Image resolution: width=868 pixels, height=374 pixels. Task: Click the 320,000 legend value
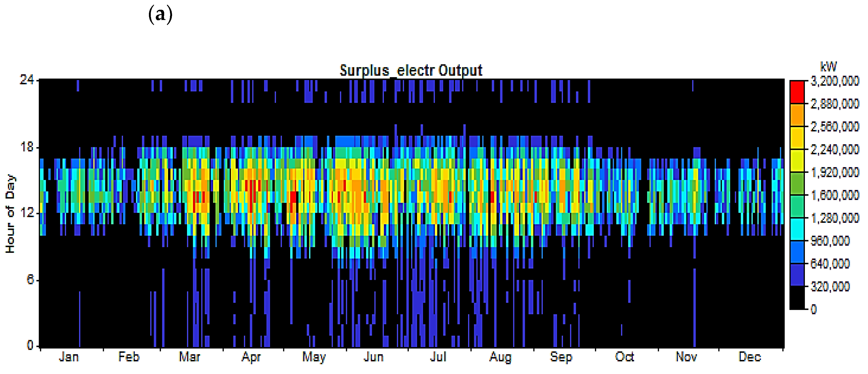click(x=830, y=286)
